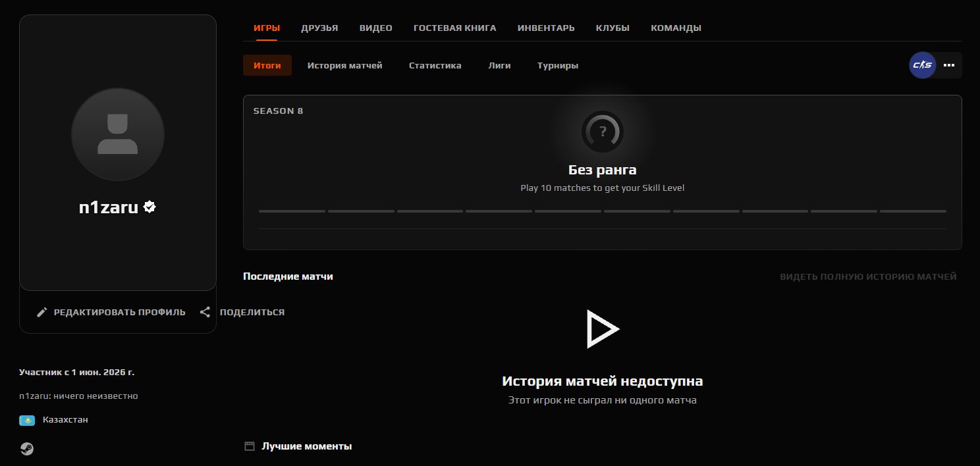Click the highlights clip icon

click(250, 446)
